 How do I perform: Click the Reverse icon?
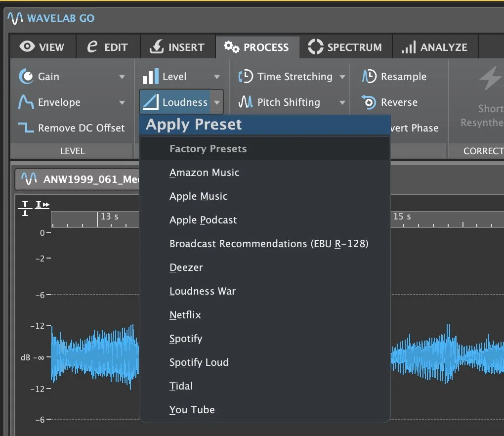(x=369, y=102)
